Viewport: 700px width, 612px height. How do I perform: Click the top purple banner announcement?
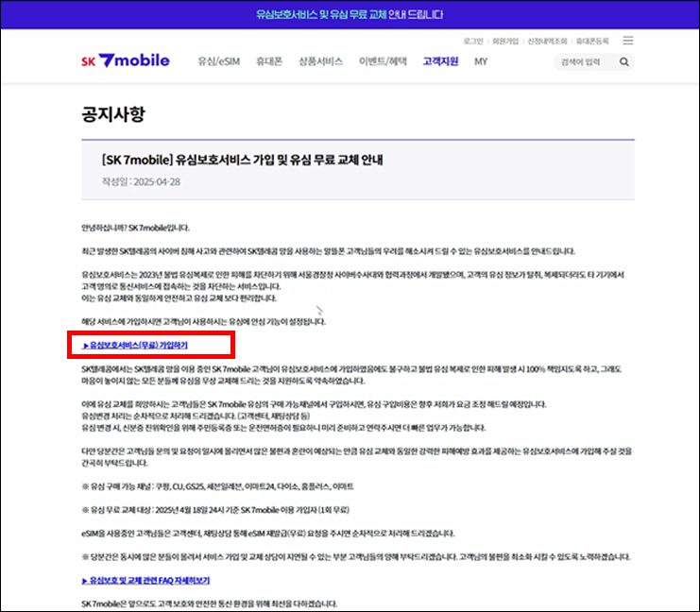pyautogui.click(x=350, y=15)
